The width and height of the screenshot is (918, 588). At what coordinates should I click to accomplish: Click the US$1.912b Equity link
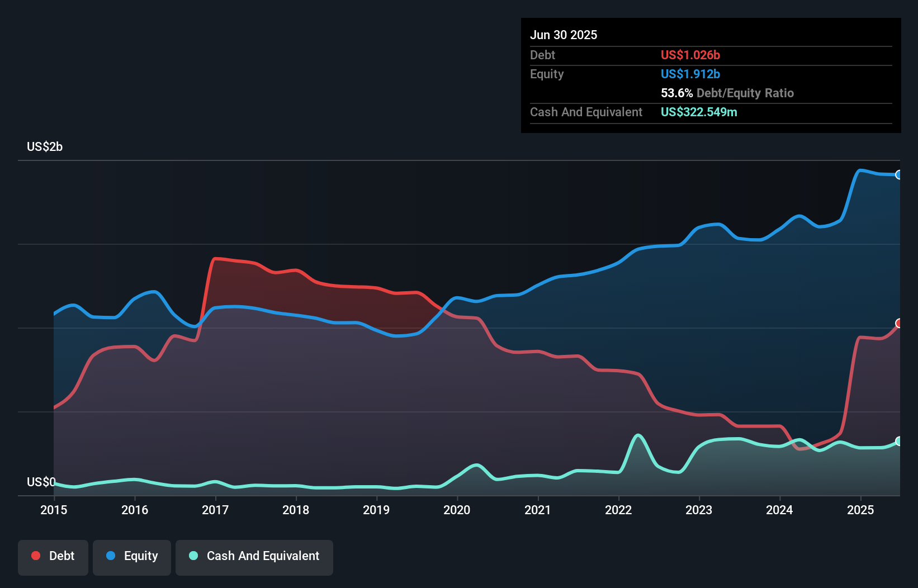[x=690, y=74]
